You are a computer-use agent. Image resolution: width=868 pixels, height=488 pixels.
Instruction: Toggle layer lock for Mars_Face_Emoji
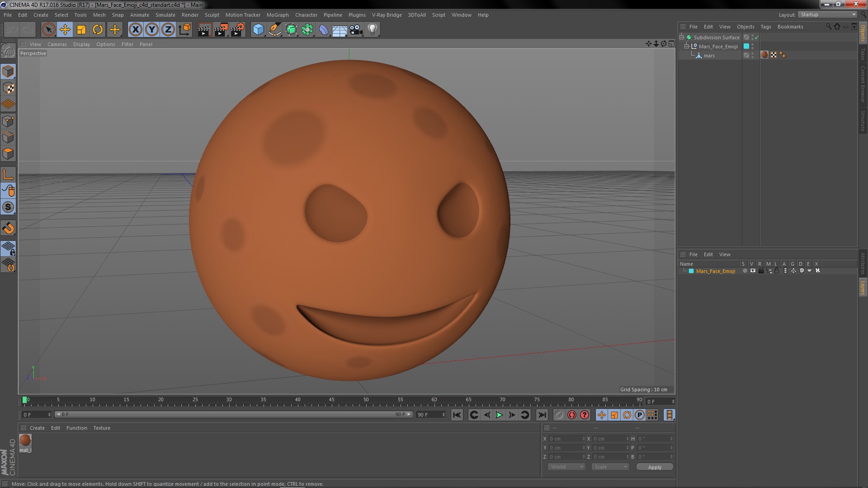click(x=777, y=271)
